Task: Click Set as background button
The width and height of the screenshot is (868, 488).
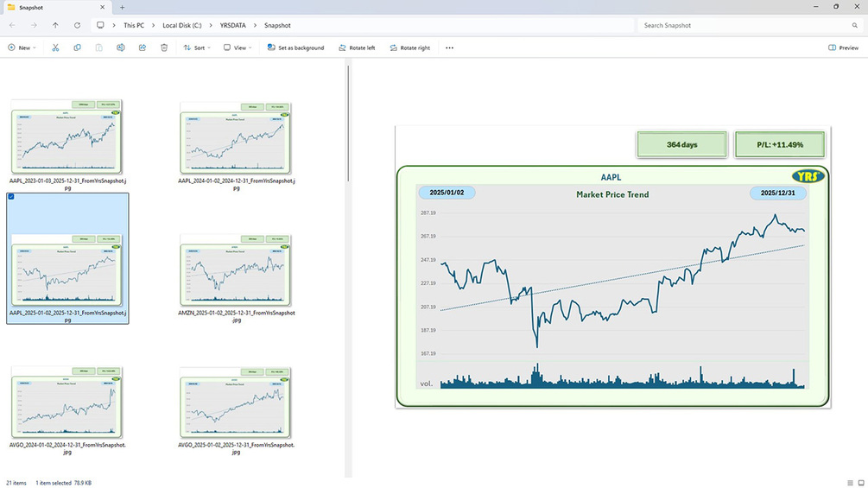Action: tap(295, 48)
